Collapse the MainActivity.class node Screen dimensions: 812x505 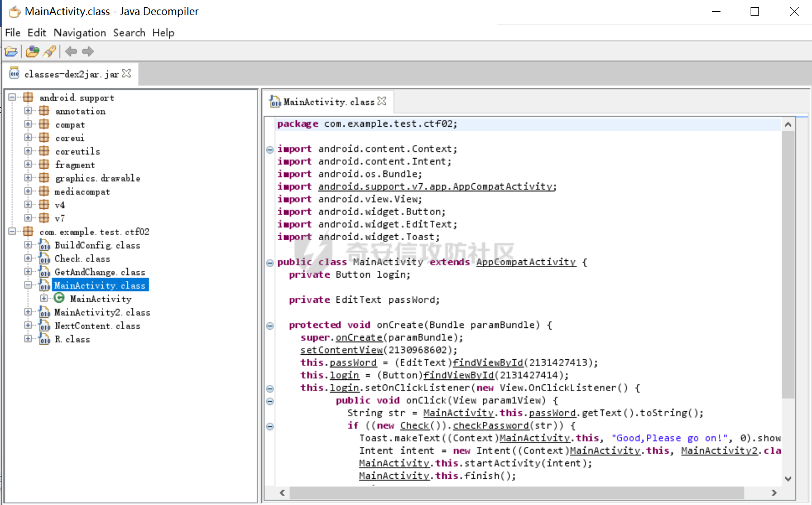pos(28,285)
